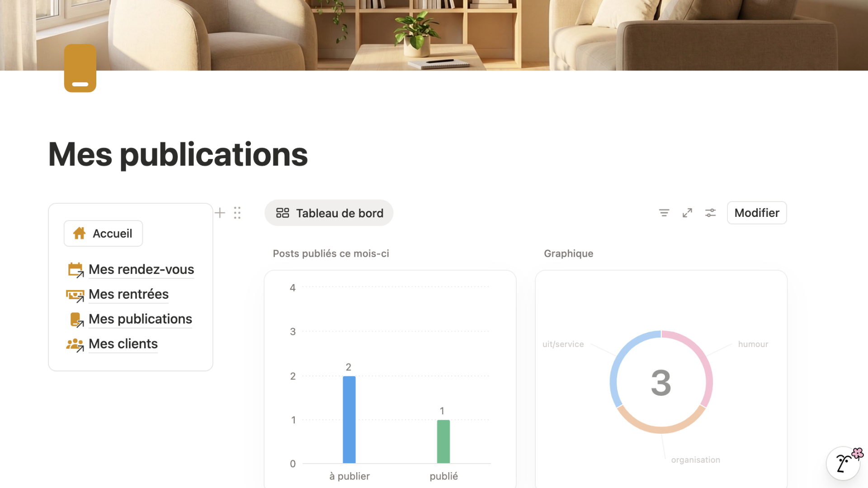Go to the Mes clients page link
Screen dimensions: 868x488
[123, 344]
